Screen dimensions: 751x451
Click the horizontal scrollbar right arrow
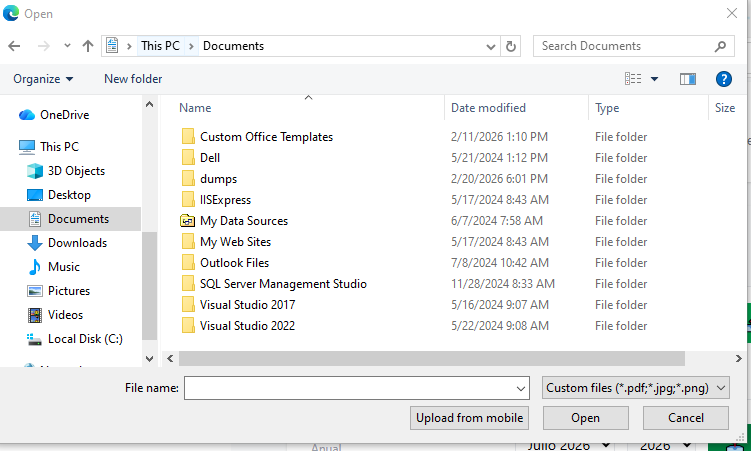[739, 358]
